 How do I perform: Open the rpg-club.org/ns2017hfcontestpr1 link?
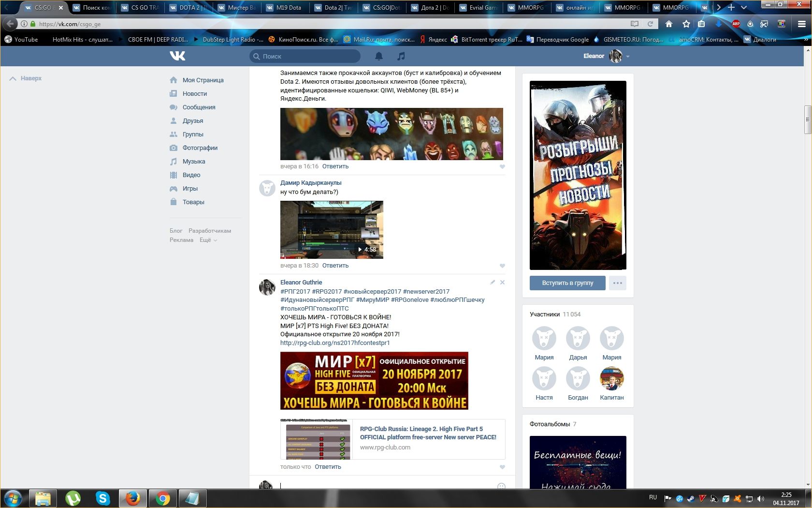pos(335,343)
